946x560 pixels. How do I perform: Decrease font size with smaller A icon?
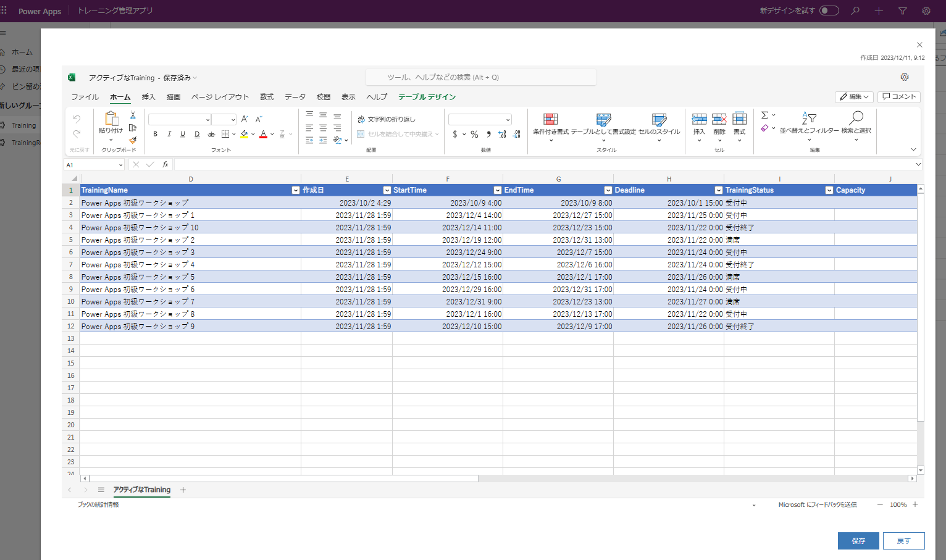pos(259,119)
